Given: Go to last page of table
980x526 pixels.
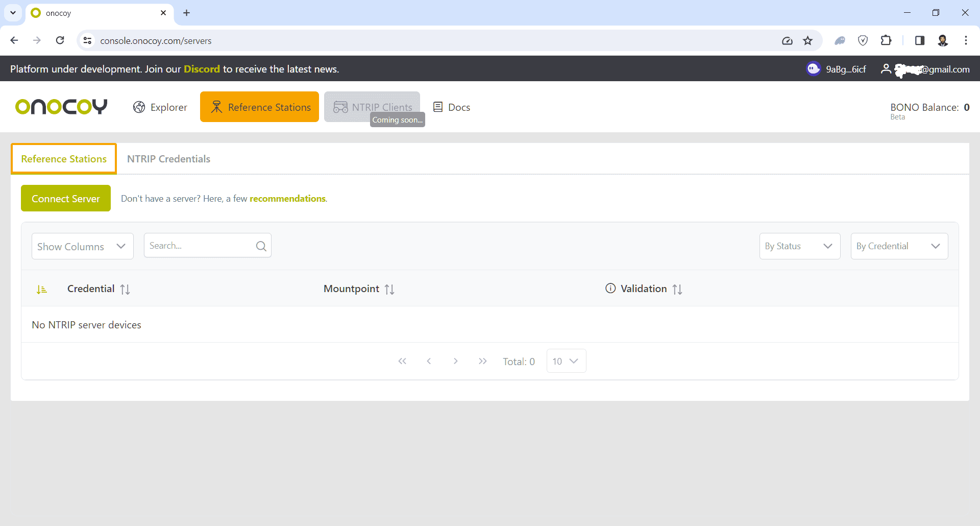Looking at the screenshot, I should tap(483, 361).
